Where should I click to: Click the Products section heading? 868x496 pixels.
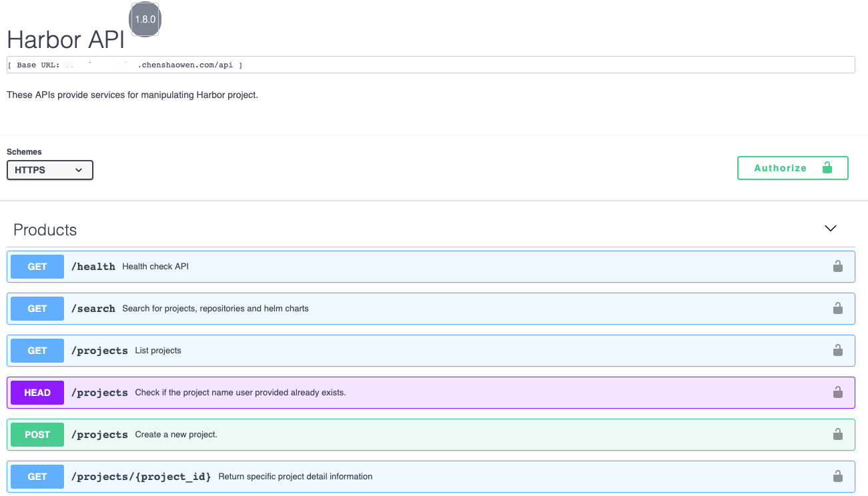click(45, 230)
